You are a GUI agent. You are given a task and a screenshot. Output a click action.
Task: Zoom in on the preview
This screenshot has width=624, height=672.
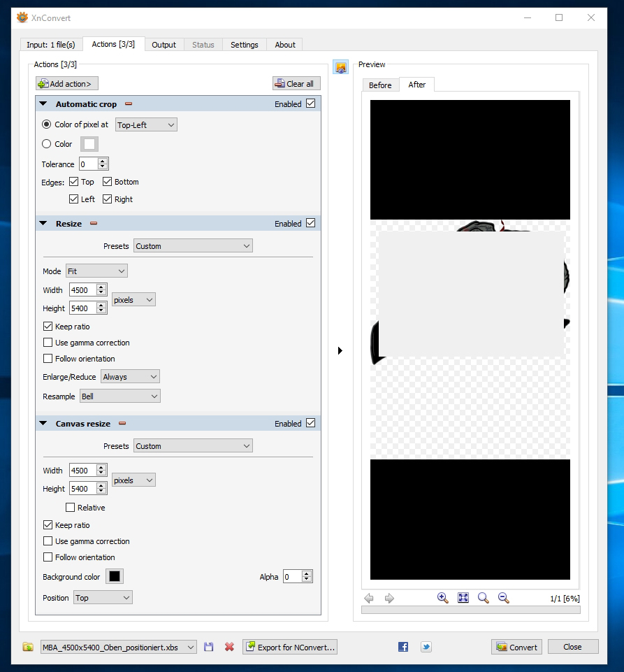point(442,598)
